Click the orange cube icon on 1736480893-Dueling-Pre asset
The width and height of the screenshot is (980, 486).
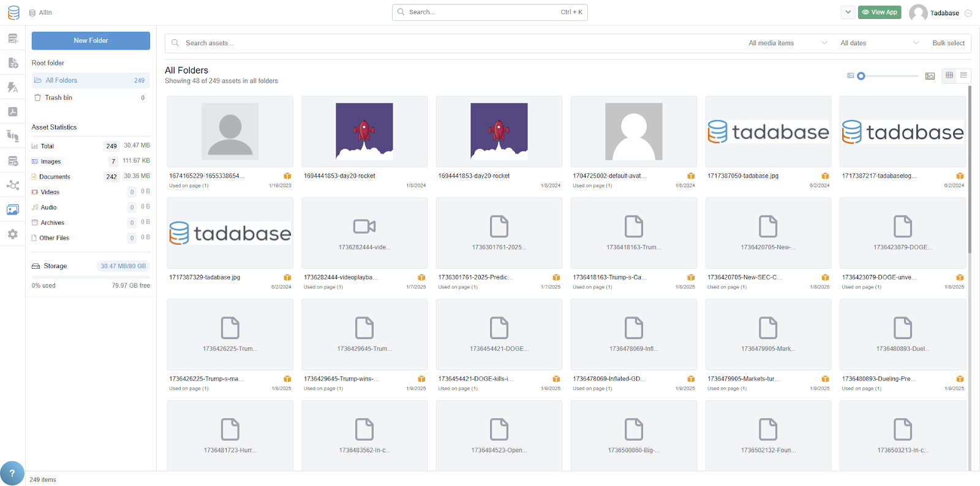[960, 379]
